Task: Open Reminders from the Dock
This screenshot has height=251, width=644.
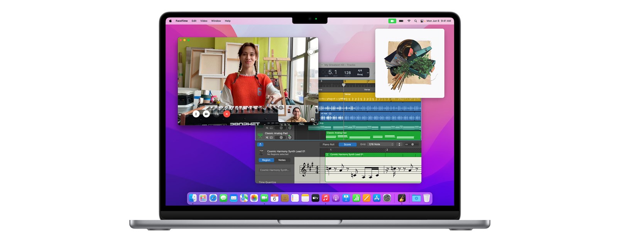Action: [x=295, y=198]
